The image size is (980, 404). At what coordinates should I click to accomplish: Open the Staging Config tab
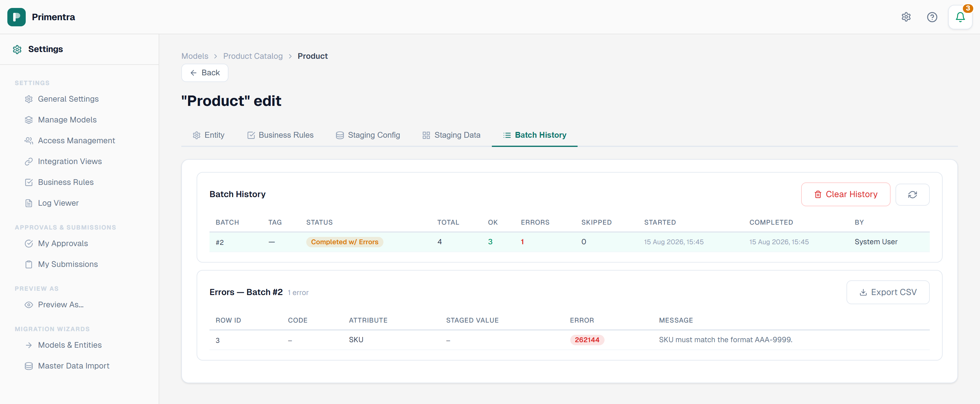[368, 135]
